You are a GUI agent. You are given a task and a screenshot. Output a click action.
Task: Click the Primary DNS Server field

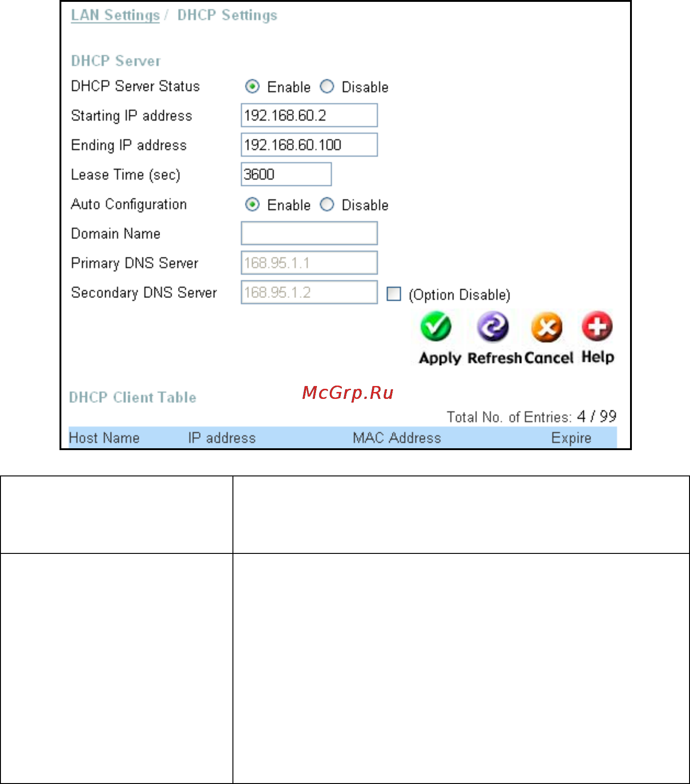click(309, 263)
